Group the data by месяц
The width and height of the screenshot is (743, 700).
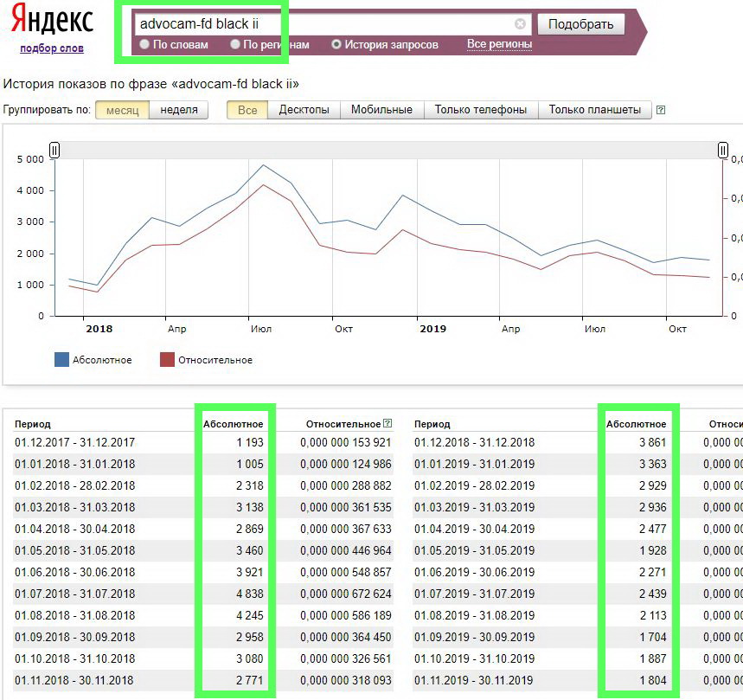[122, 110]
